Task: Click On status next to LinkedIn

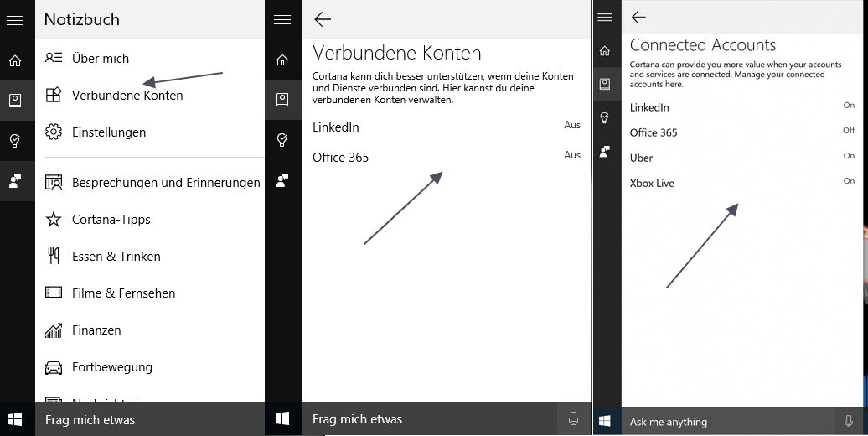Action: (849, 105)
